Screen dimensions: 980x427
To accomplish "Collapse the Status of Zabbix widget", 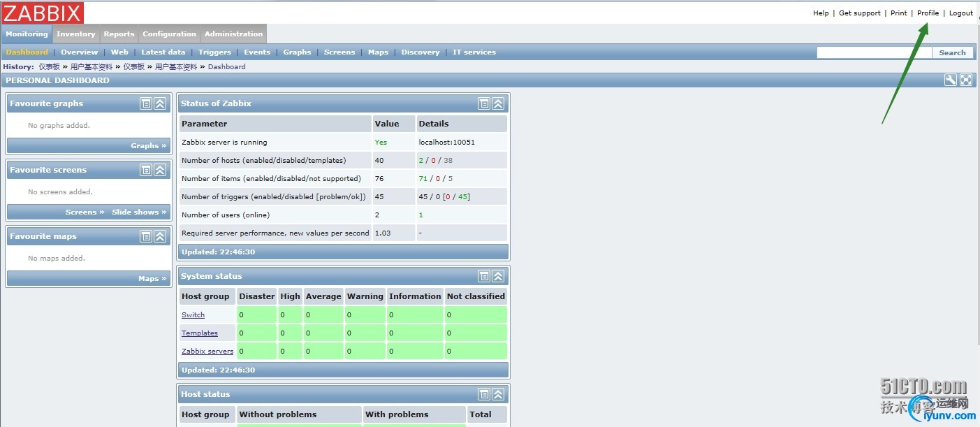I will coord(498,103).
